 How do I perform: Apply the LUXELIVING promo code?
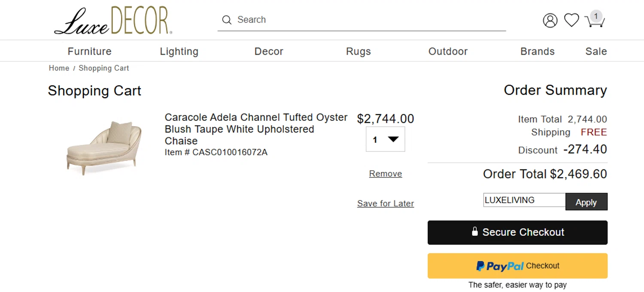tap(586, 202)
